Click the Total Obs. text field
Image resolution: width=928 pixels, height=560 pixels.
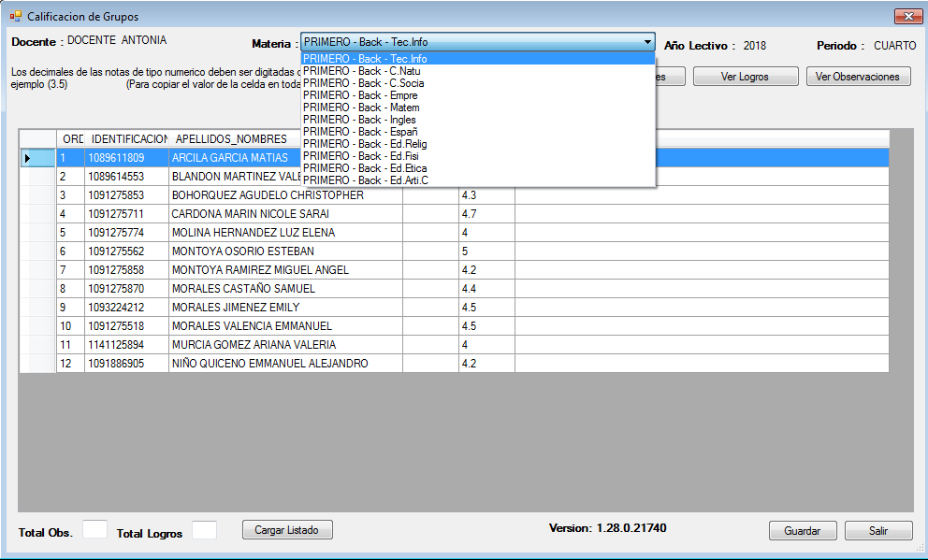coord(94,530)
